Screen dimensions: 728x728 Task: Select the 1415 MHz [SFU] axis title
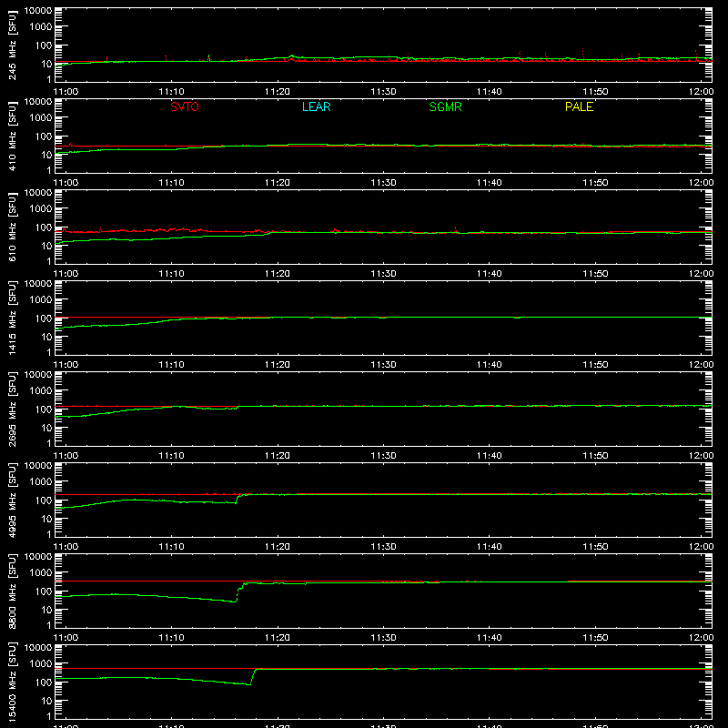(x=12, y=318)
